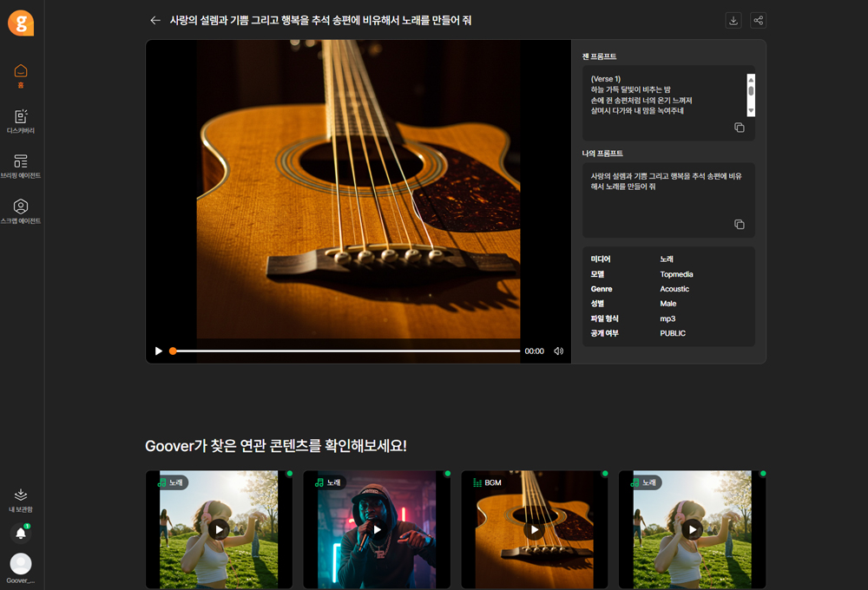Open 내 보관함 in the sidebar

(21, 499)
